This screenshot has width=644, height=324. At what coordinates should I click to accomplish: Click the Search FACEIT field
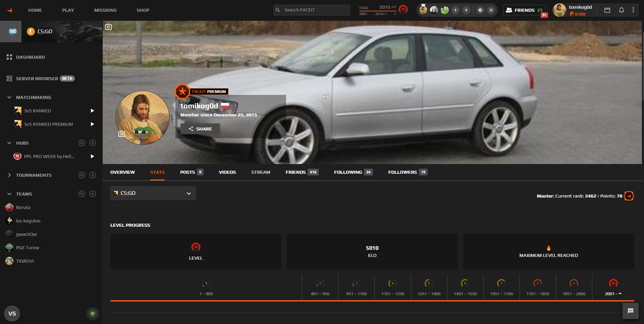(312, 10)
